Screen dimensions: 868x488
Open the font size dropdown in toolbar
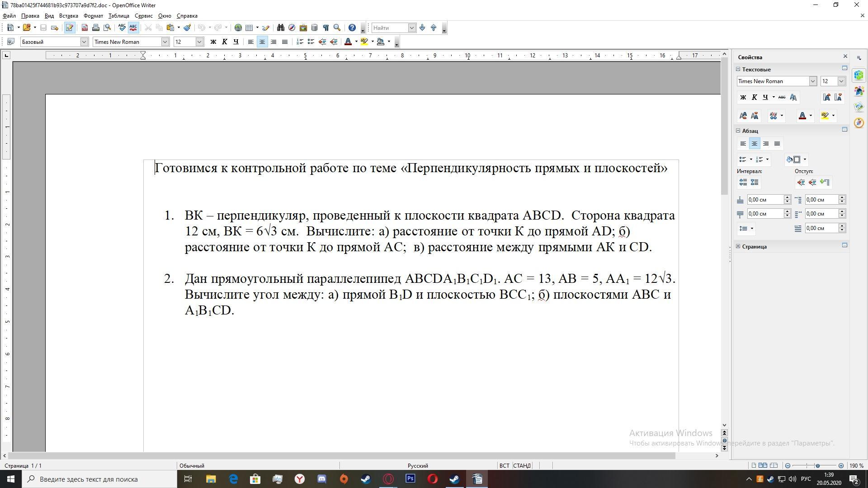pyautogui.click(x=199, y=42)
